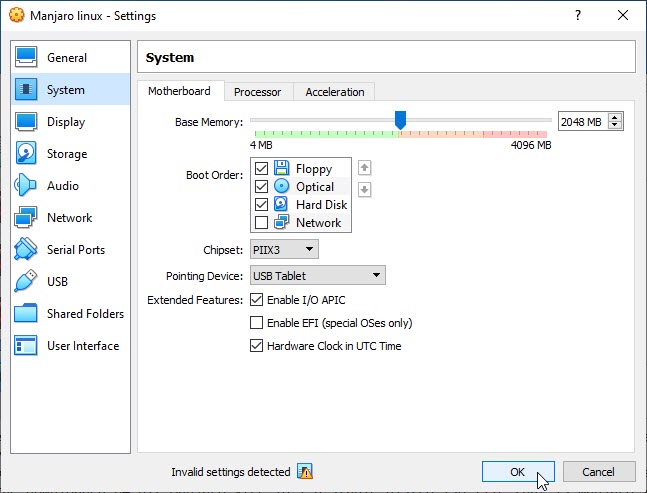Click the Cancel button

click(599, 472)
